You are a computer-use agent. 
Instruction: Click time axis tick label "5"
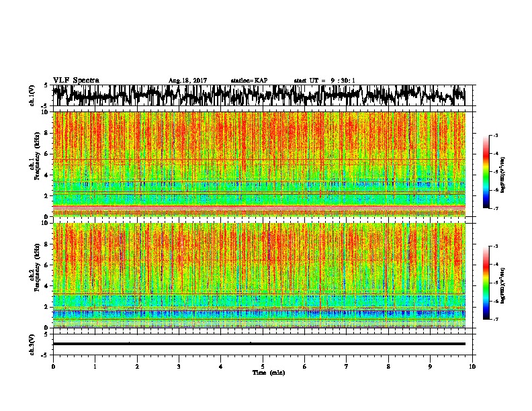[263, 367]
